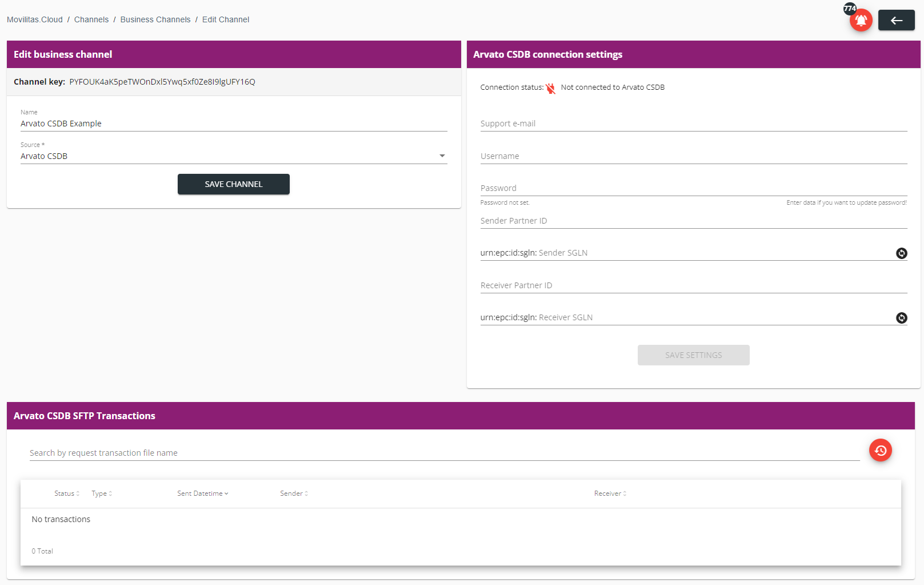Click the refresh icon next to Sender SGLN

tap(901, 253)
